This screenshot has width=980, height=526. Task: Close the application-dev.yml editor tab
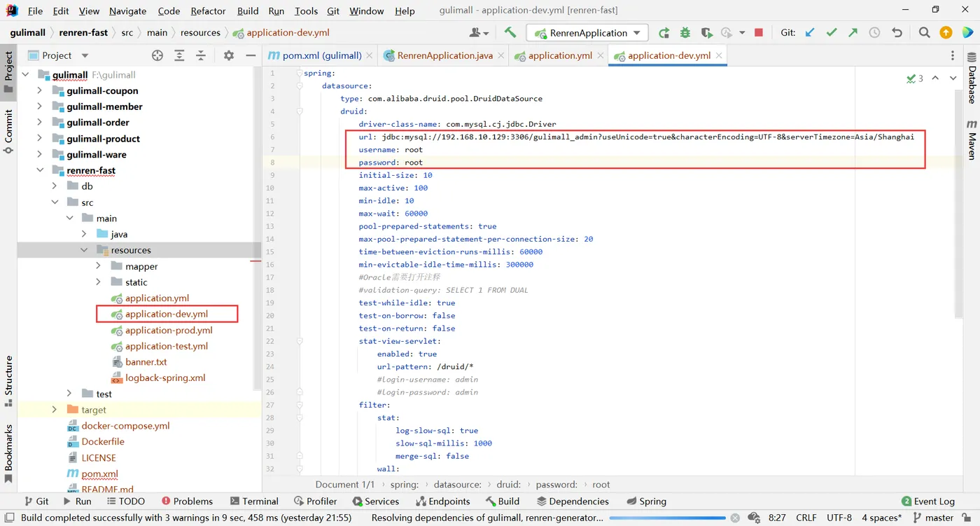pyautogui.click(x=719, y=55)
